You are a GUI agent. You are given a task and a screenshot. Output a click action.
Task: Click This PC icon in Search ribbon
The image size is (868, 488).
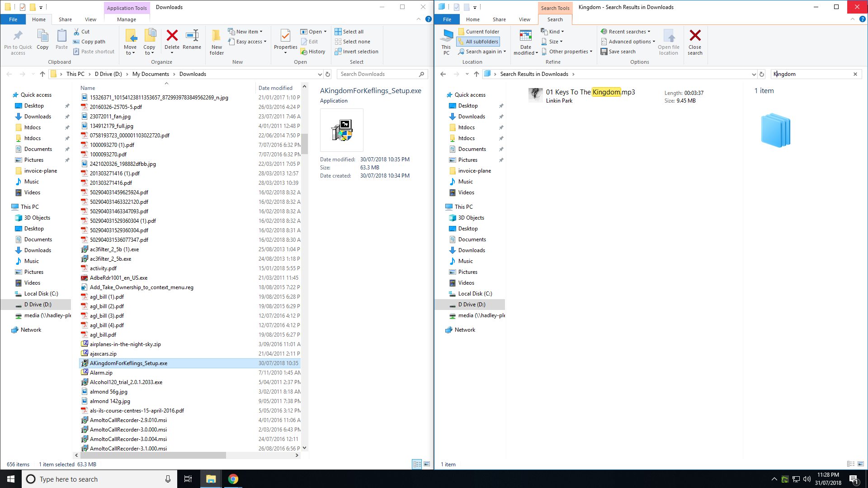[x=447, y=36]
